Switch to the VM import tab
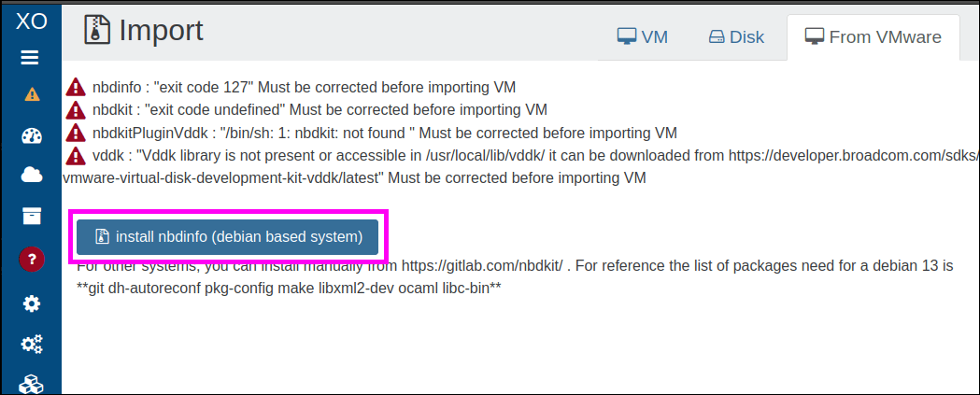The image size is (980, 395). click(643, 36)
